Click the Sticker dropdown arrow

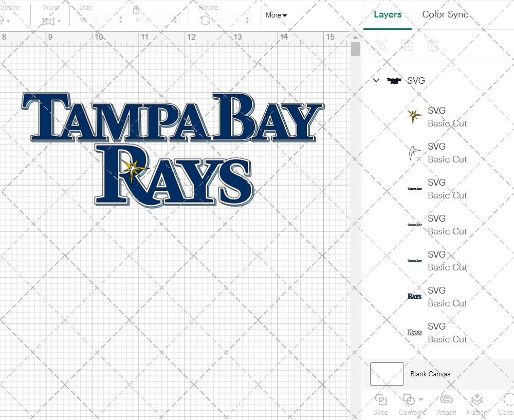click(8, 21)
